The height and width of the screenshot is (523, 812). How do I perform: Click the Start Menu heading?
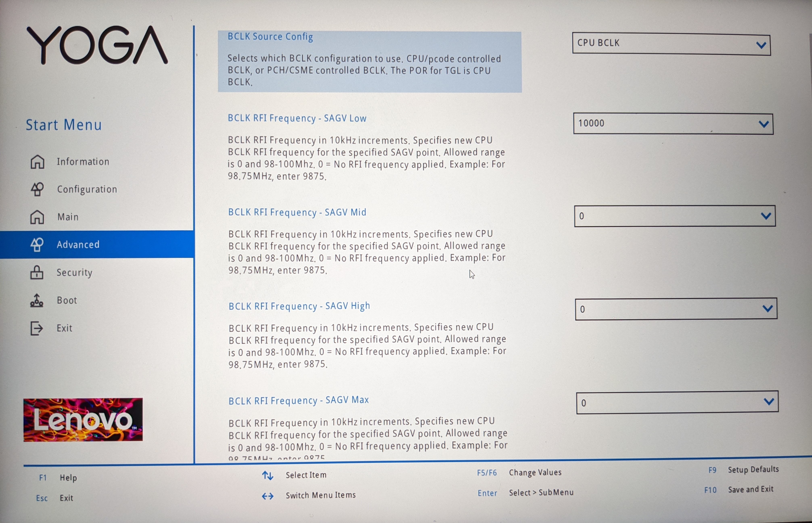[x=64, y=125]
